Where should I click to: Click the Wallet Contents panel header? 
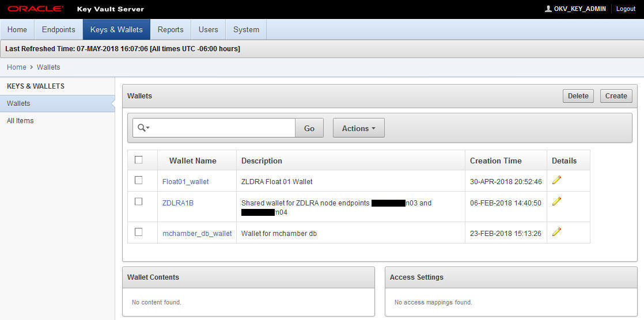[248, 277]
